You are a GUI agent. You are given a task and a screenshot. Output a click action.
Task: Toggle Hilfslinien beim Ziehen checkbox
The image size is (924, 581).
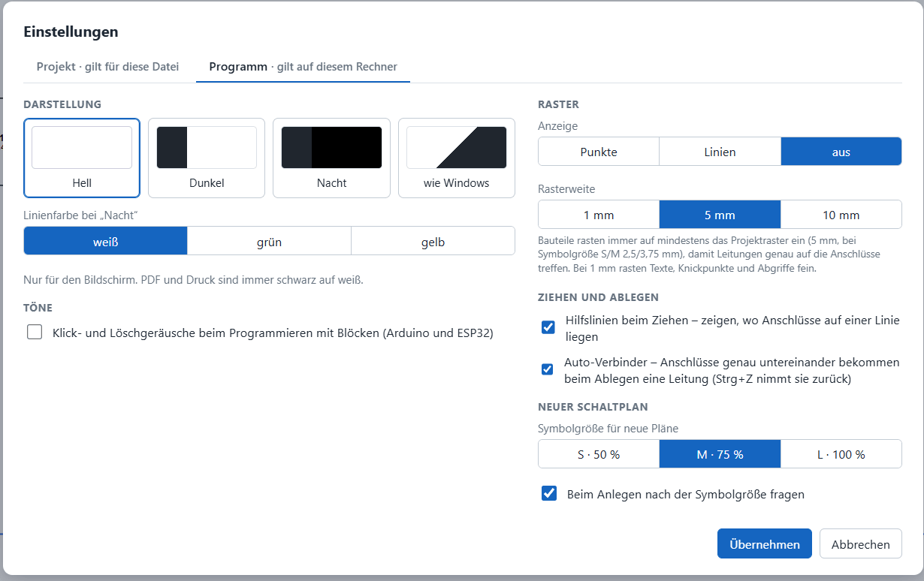(x=548, y=327)
